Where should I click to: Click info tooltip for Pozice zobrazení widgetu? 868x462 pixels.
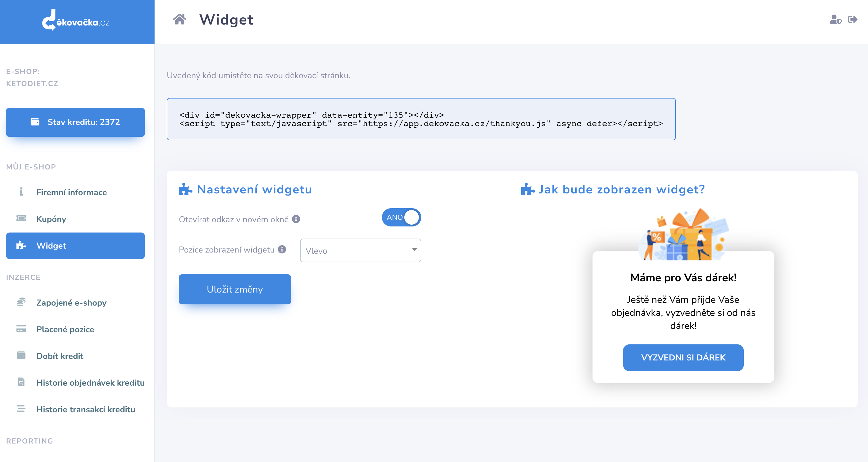282,249
